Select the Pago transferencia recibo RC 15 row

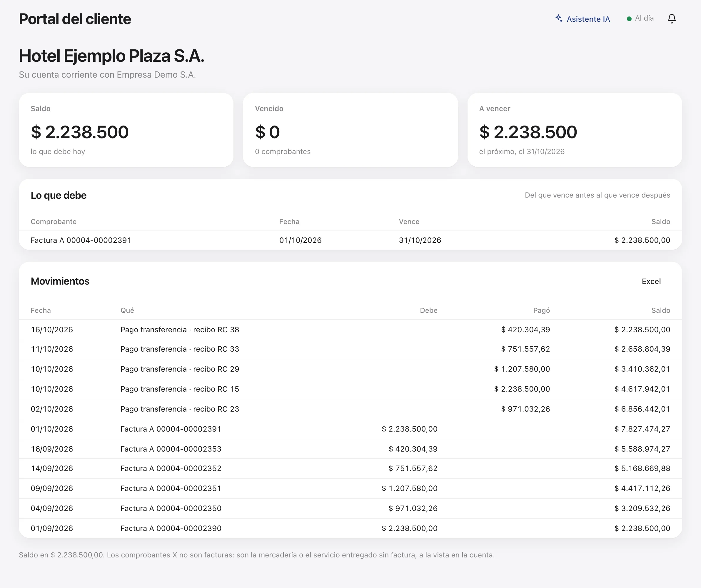(x=350, y=389)
